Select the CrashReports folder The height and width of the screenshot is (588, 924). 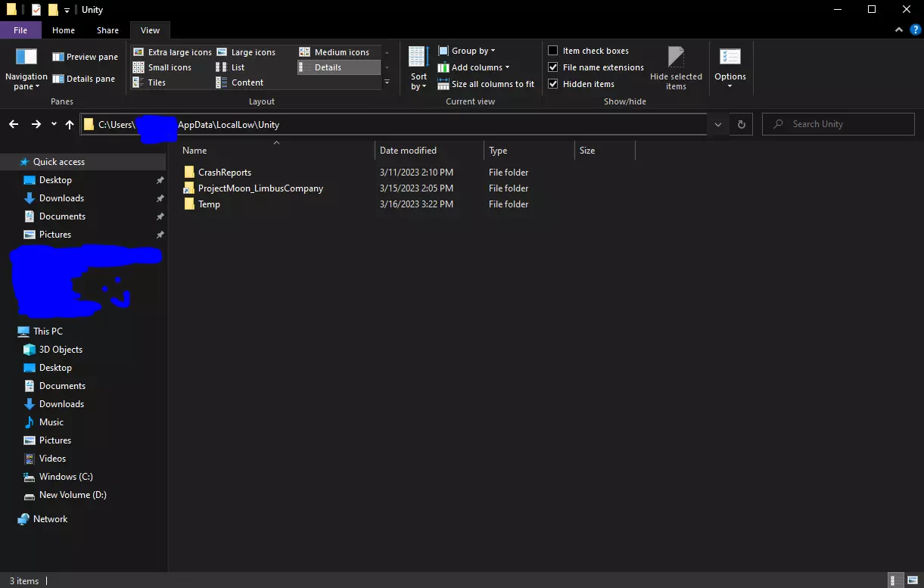[225, 173]
